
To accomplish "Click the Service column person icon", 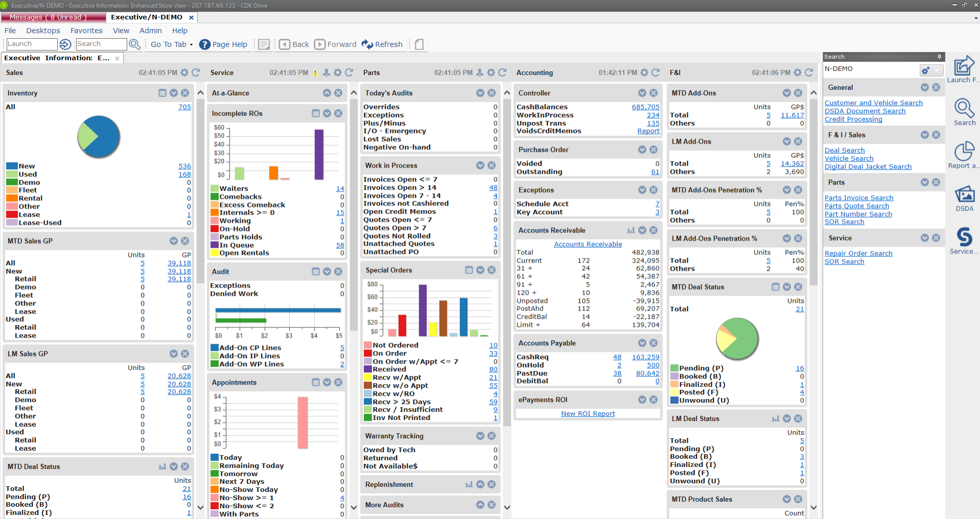I will (x=326, y=73).
